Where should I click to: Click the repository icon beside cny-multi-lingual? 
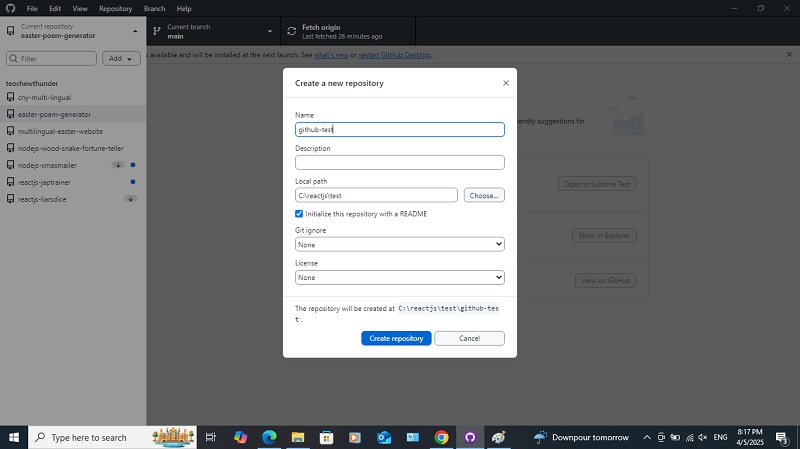click(x=10, y=97)
